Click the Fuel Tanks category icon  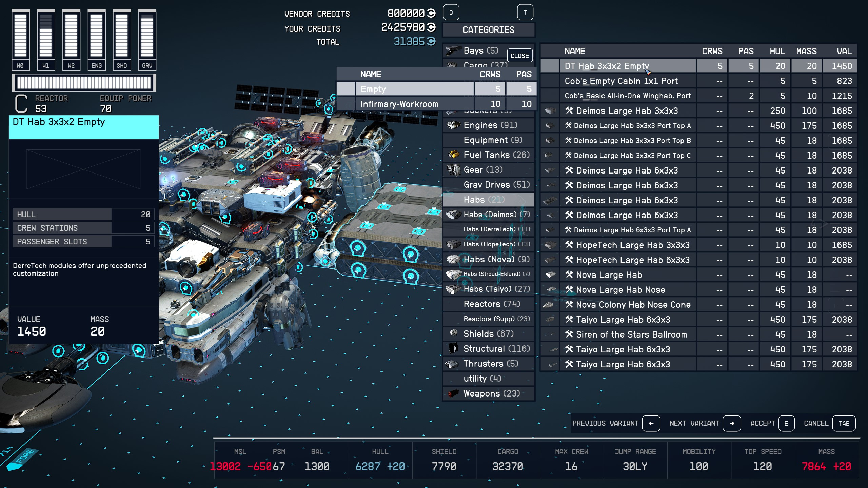(x=453, y=155)
